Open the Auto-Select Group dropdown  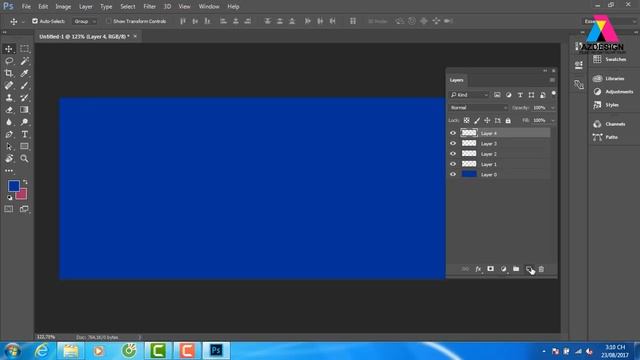[x=84, y=21]
